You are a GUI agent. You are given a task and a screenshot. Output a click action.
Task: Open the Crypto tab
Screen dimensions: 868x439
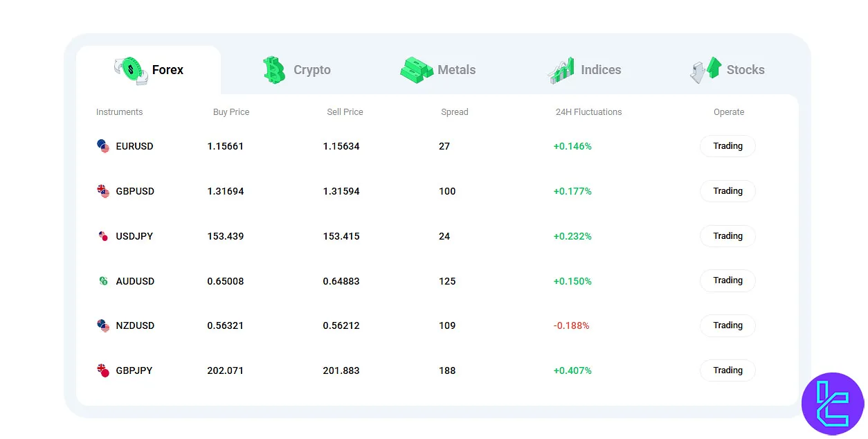click(312, 69)
